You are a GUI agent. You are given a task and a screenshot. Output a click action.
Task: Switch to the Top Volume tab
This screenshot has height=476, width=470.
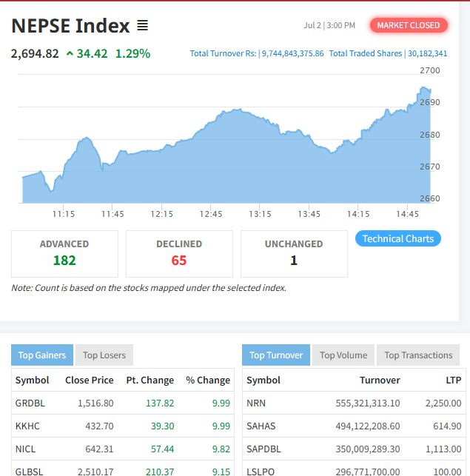point(343,355)
